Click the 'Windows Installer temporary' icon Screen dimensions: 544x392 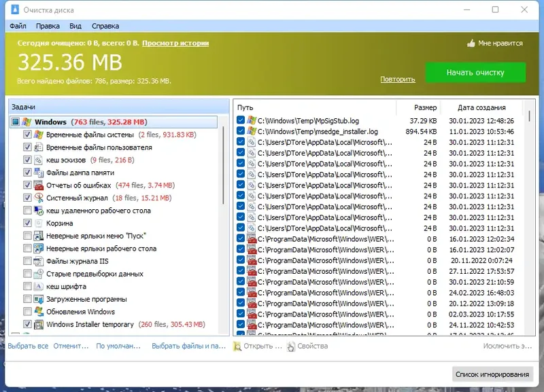39,325
